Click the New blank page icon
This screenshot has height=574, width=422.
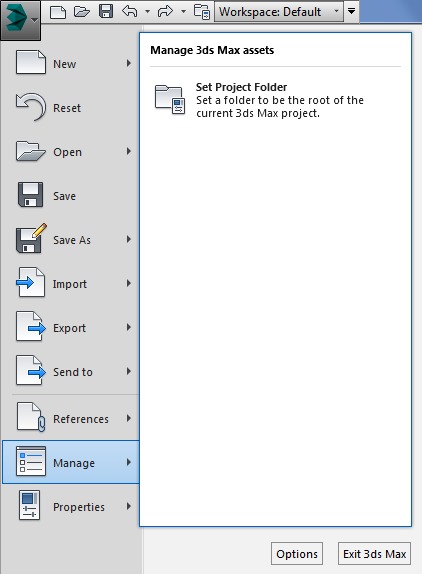click(31, 62)
